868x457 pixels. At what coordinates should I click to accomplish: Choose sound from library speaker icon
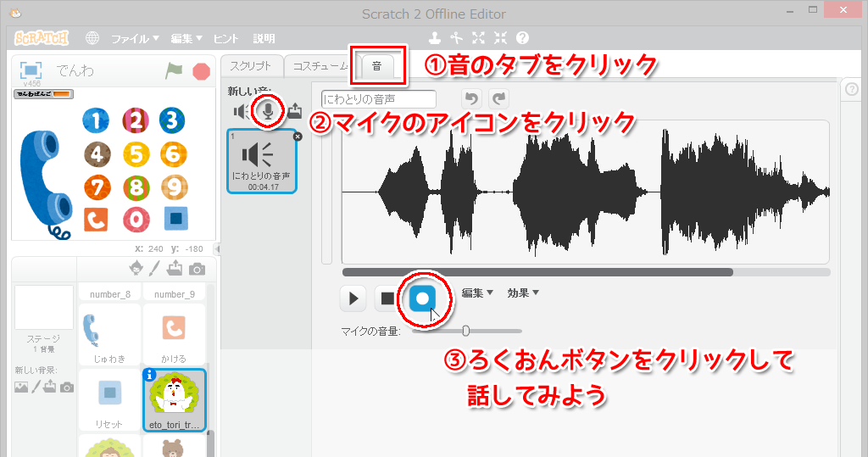[x=242, y=111]
